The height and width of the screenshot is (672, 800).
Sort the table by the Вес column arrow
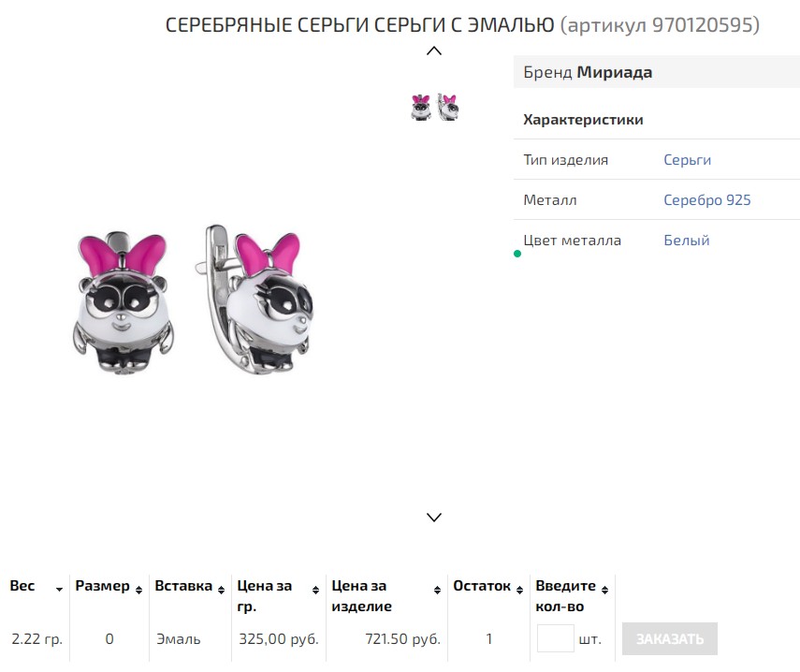[60, 590]
